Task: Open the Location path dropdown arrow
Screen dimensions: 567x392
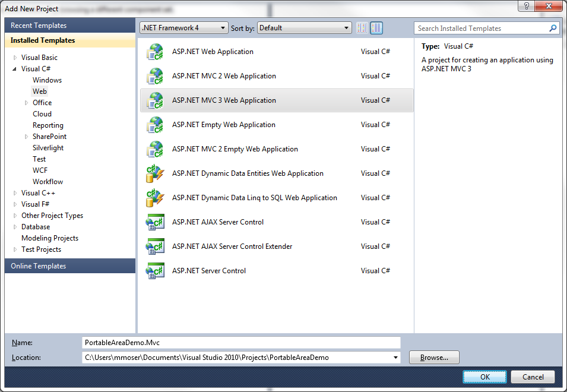Action: (x=395, y=358)
